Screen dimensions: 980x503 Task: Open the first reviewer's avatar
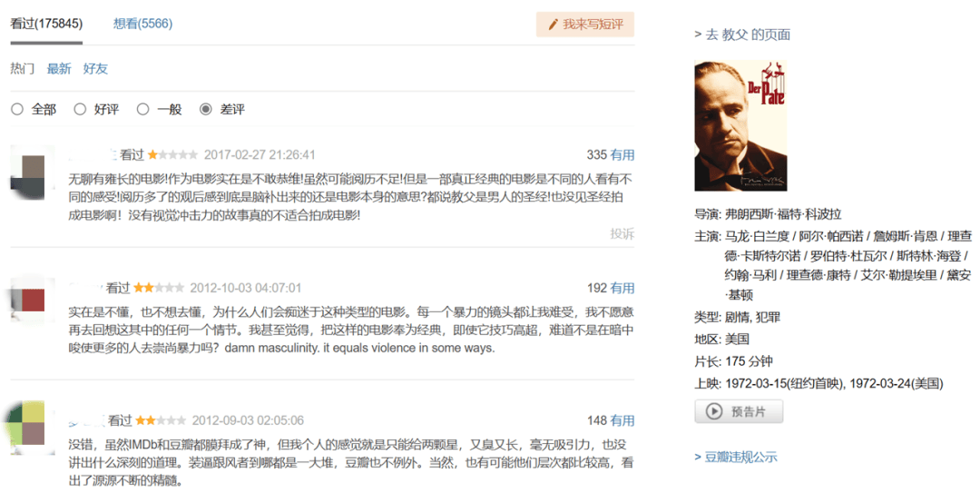(27, 173)
